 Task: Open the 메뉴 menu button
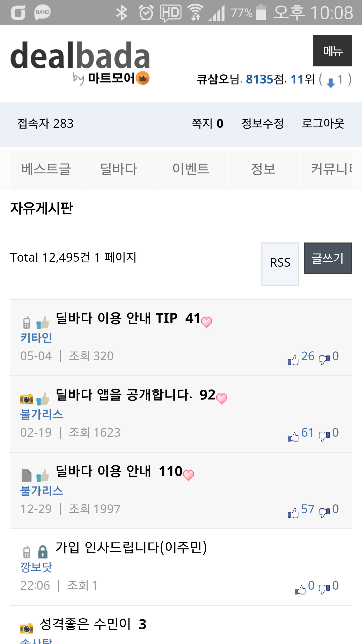[x=332, y=51]
